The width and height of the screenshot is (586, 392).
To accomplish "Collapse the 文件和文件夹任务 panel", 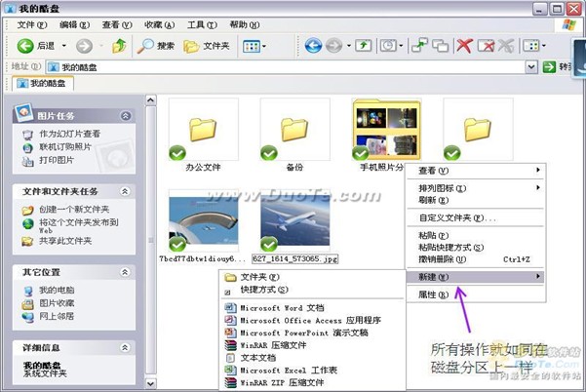I will pos(125,192).
